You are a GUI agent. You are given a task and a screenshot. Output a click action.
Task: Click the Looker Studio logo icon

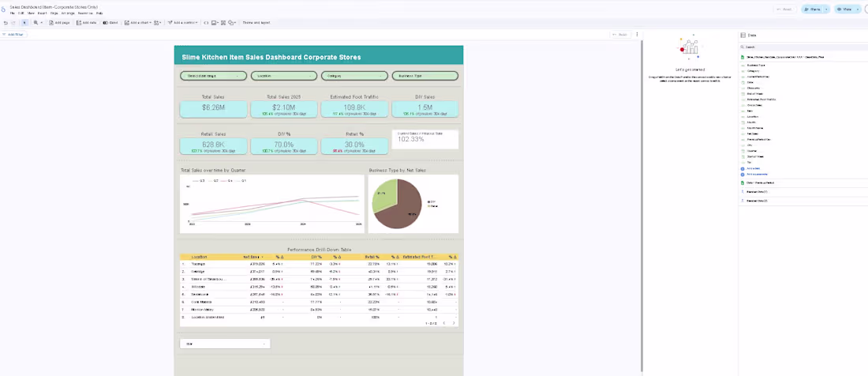click(x=4, y=9)
